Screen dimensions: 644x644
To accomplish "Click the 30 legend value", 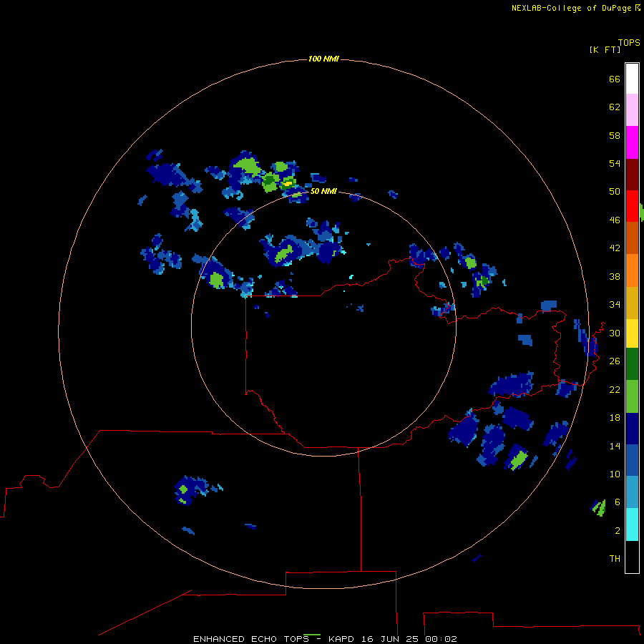I will [x=615, y=333].
